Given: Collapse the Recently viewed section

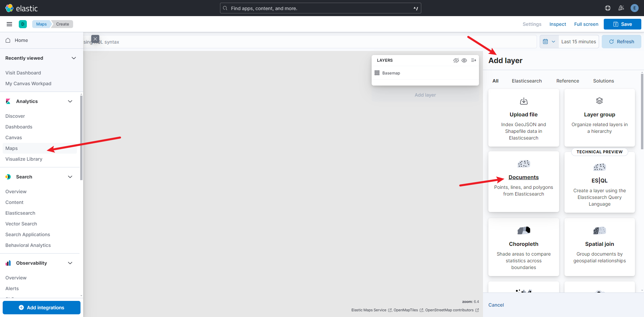Looking at the screenshot, I should pyautogui.click(x=73, y=58).
